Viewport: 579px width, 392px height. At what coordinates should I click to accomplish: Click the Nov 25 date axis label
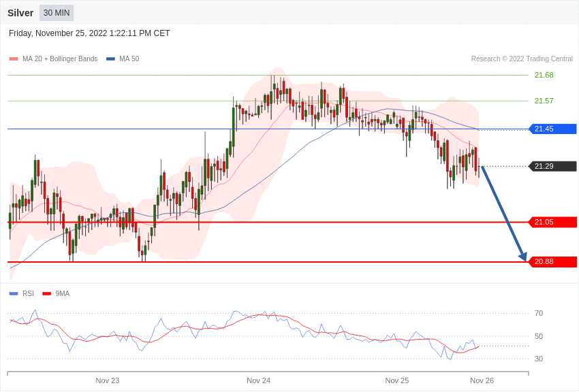click(x=397, y=380)
